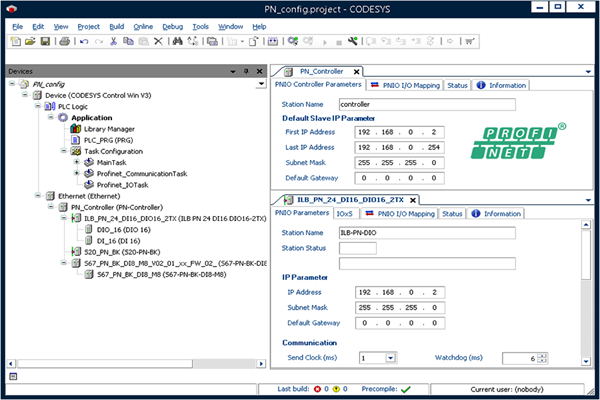
Task: Collapse the ILB_PN_24_DI16_DIO16_2TX node
Action: 64,218
